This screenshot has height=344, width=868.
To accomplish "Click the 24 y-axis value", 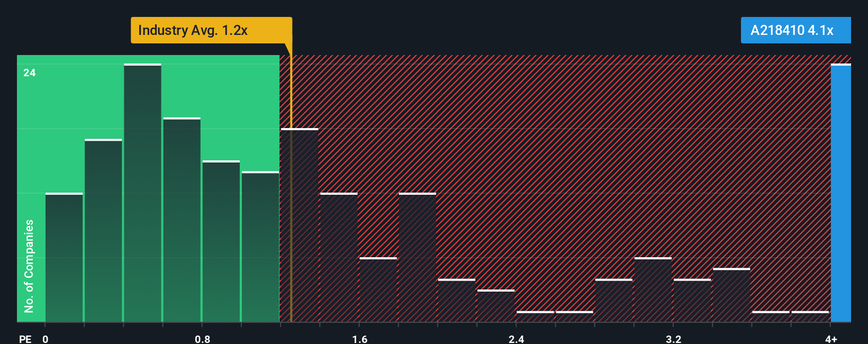I will [x=30, y=73].
